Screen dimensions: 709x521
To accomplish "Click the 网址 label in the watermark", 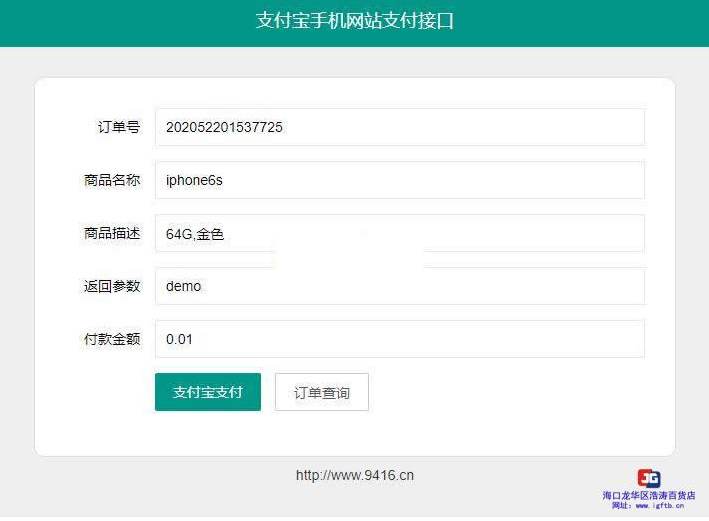I will click(x=620, y=506).
